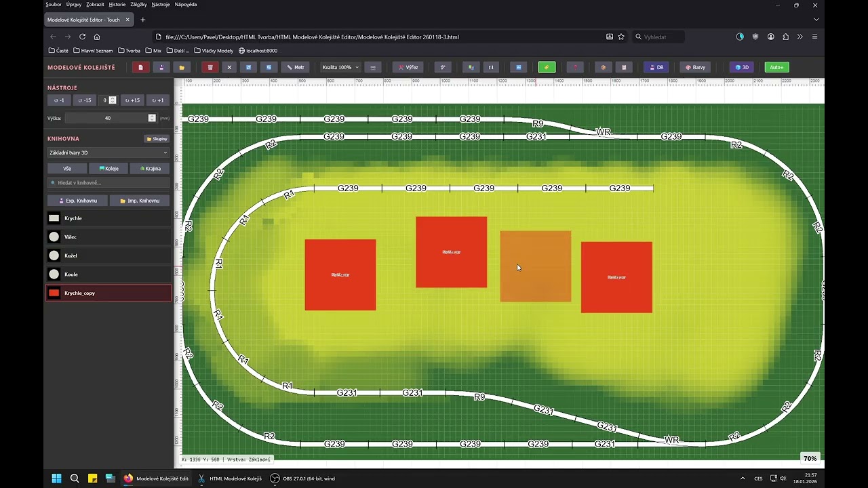The image size is (868, 488).
Task: Click the 70% zoom indicator
Action: coord(810,459)
